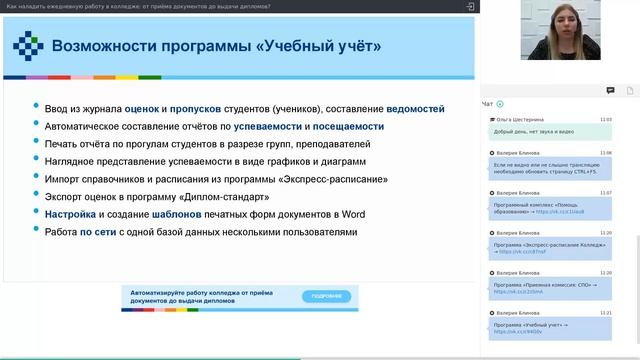The height and width of the screenshot is (360, 640).
Task: Open the «Помощь образованию» vk.cc link
Action: point(560,212)
